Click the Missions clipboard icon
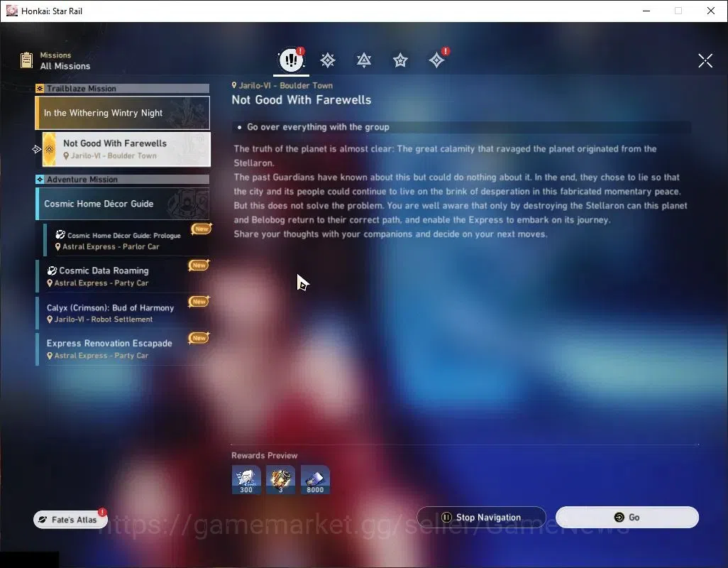Screen dimensions: 728x568 [x=26, y=60]
